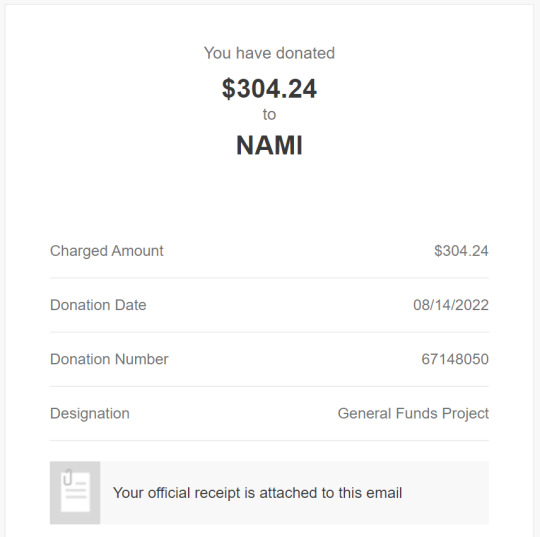Select the charged amount value $304.24

[461, 251]
